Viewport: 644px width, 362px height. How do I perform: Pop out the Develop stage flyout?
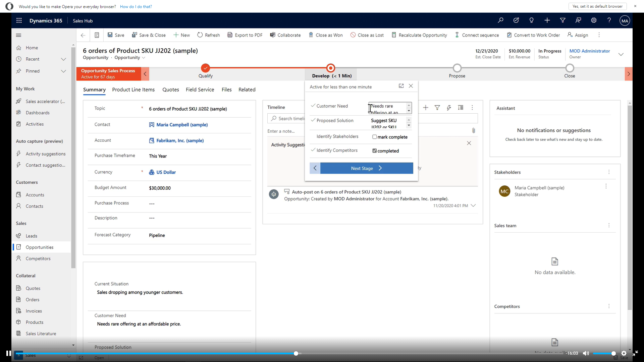401,86
